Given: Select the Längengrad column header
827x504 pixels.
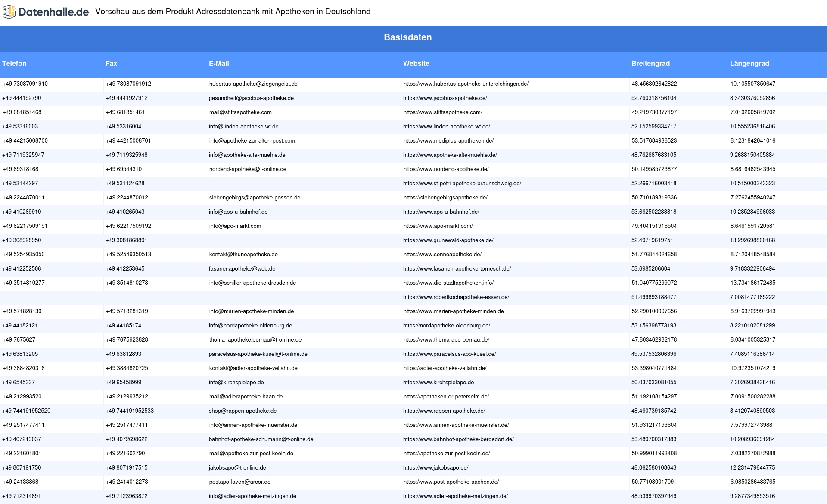Looking at the screenshot, I should point(749,63).
